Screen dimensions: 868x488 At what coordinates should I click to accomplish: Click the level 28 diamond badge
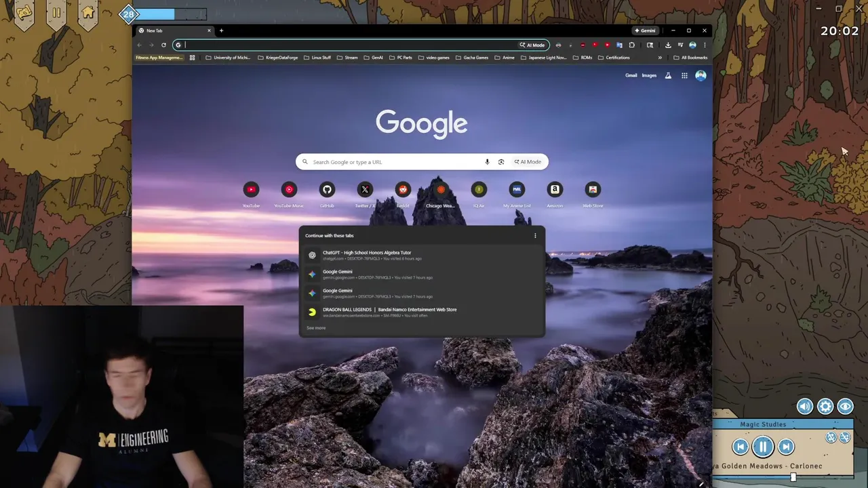128,14
